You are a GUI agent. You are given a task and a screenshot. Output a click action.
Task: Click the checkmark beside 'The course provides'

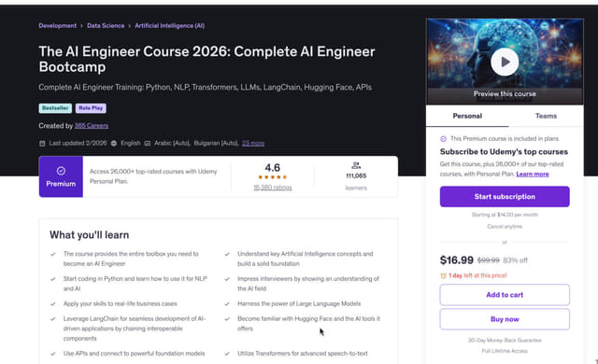[53, 254]
